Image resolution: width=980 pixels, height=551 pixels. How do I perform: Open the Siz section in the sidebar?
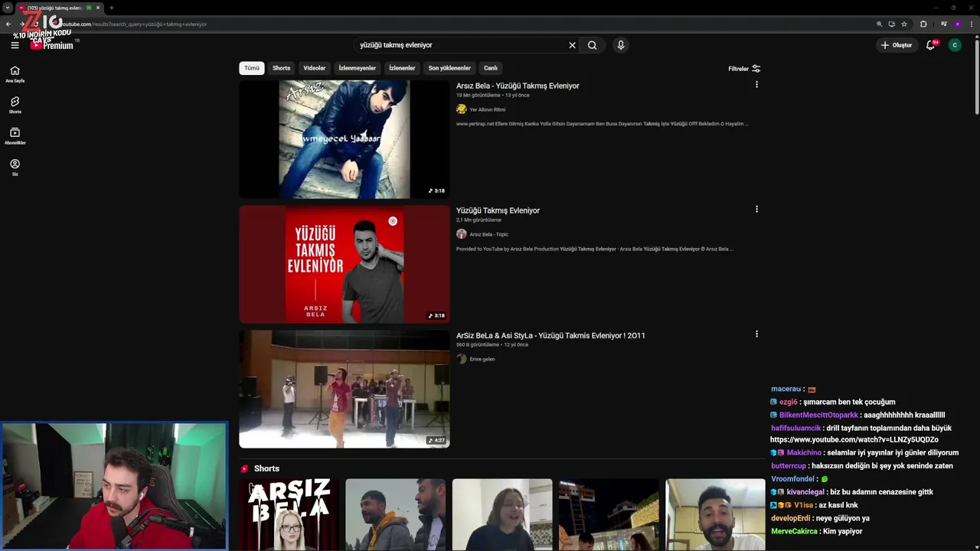click(x=15, y=168)
